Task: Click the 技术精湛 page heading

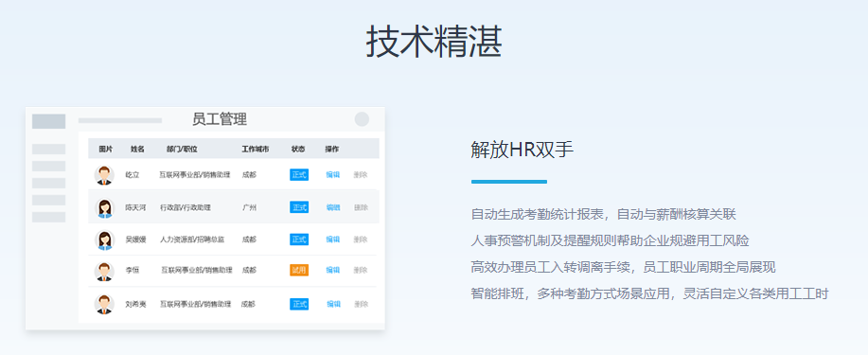Action: [x=434, y=42]
